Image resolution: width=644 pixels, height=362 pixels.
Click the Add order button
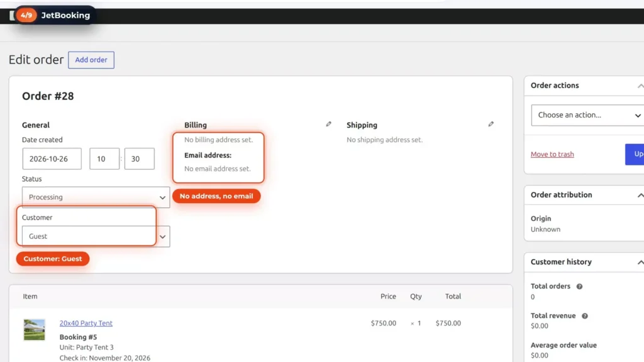(91, 60)
